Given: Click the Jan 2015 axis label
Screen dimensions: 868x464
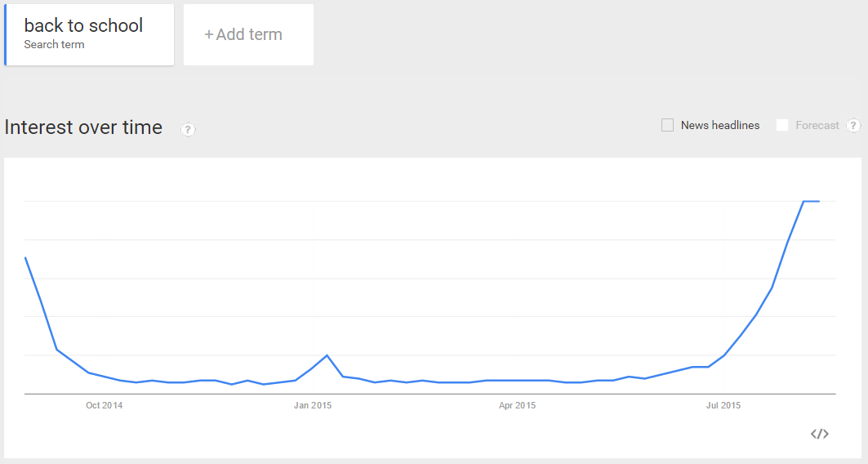Looking at the screenshot, I should [x=313, y=405].
